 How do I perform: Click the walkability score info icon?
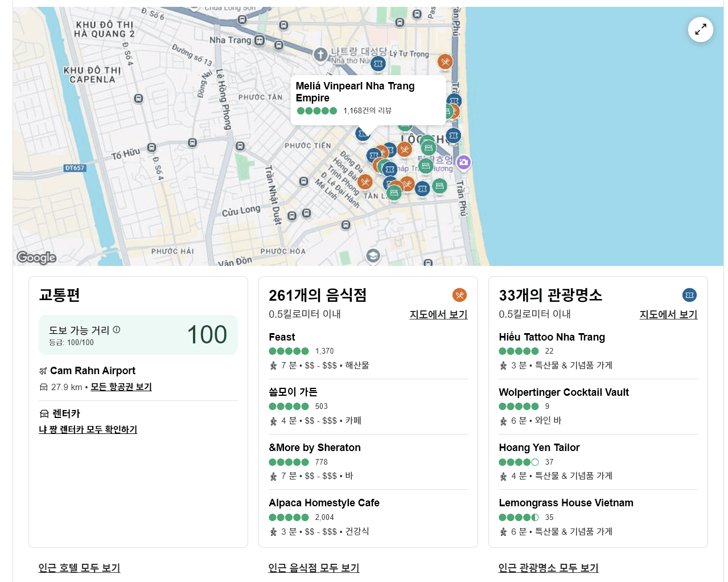click(117, 330)
